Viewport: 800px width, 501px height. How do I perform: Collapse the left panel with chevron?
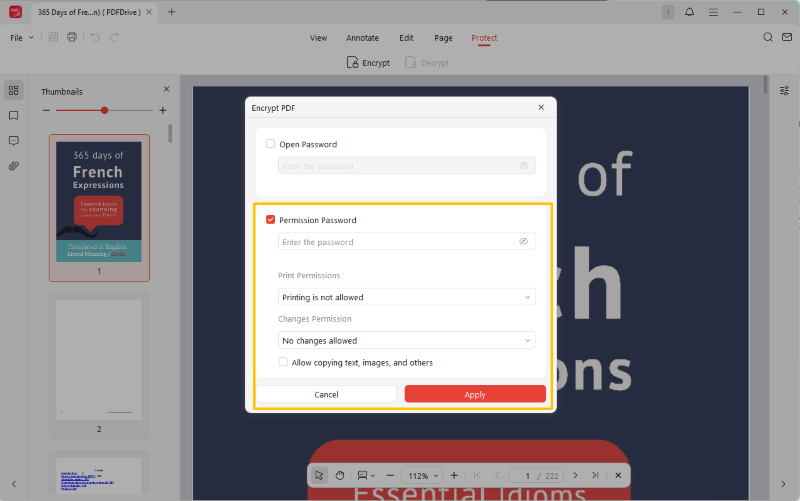pyautogui.click(x=14, y=484)
